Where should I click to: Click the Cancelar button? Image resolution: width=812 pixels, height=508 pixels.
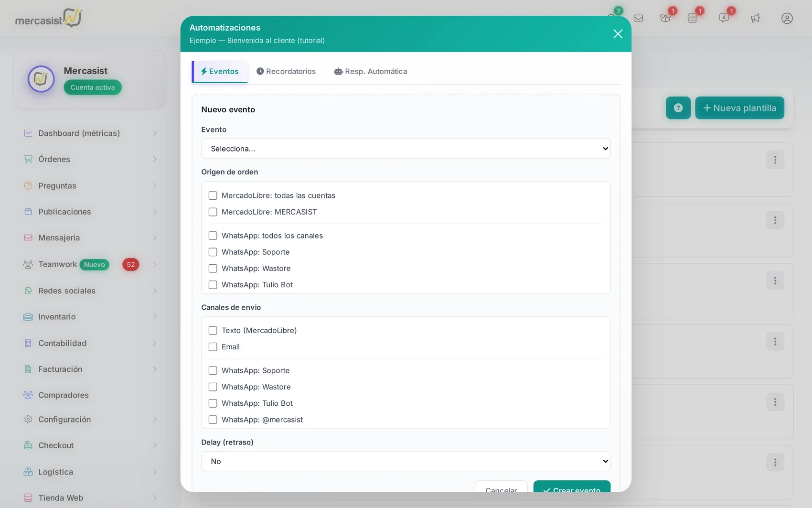click(501, 486)
